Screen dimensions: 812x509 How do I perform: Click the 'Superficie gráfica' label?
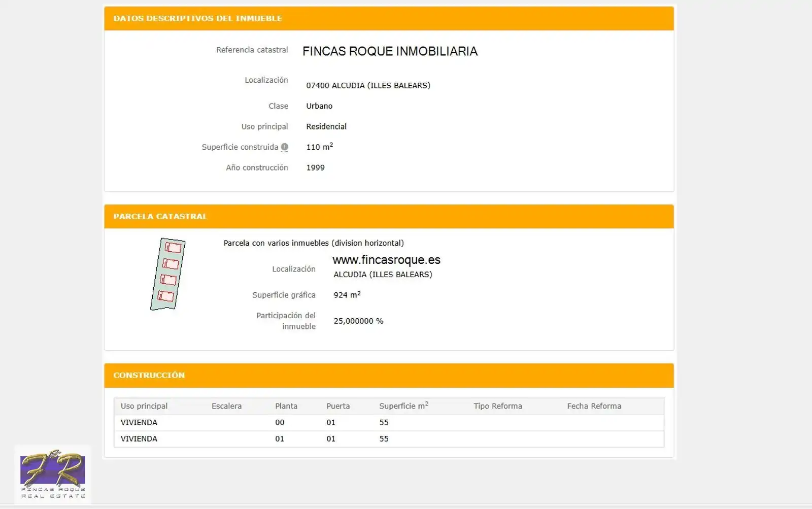pyautogui.click(x=284, y=295)
